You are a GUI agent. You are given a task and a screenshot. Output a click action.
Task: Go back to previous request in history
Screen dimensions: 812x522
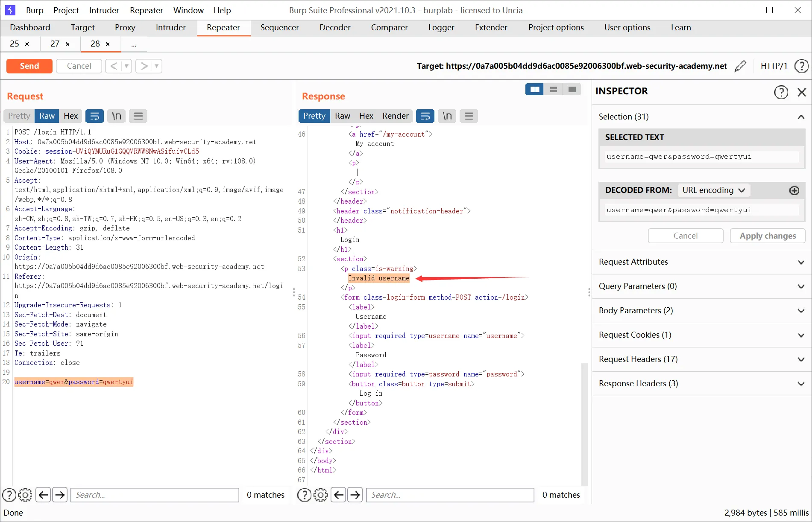click(x=114, y=66)
